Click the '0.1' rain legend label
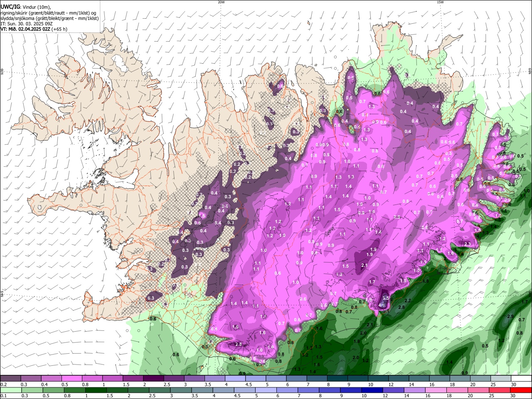Image resolution: width=532 pixels, height=399 pixels. pyautogui.click(x=3, y=396)
